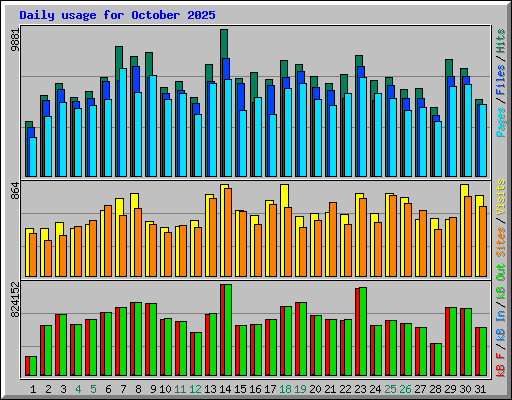The height and width of the screenshot is (400, 512).
Task: Click the orange sites bar for day 14
Action: point(228,232)
